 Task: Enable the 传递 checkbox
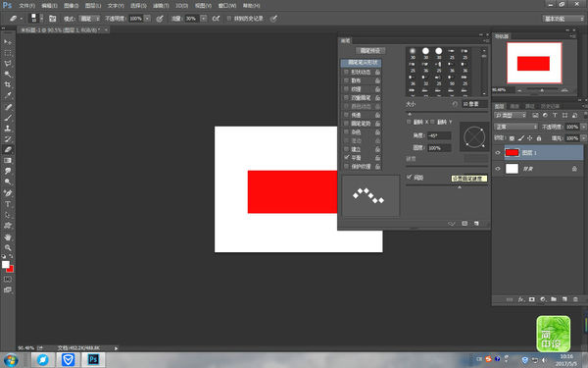(x=347, y=115)
